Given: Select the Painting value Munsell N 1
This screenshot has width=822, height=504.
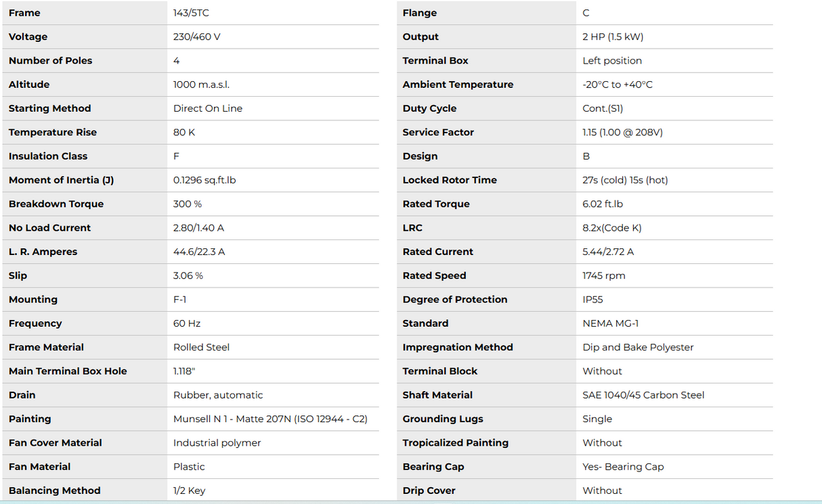Looking at the screenshot, I should pos(270,419).
